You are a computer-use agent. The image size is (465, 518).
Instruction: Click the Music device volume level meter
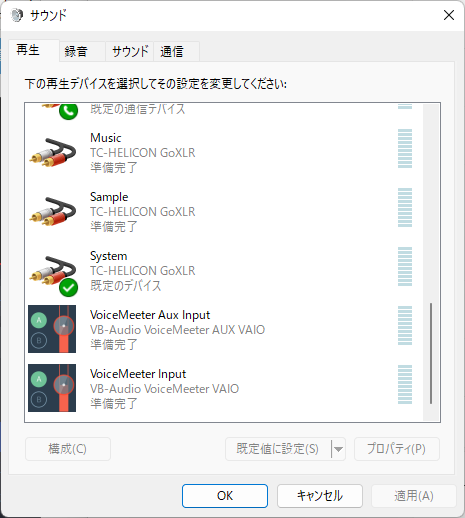[x=405, y=149]
